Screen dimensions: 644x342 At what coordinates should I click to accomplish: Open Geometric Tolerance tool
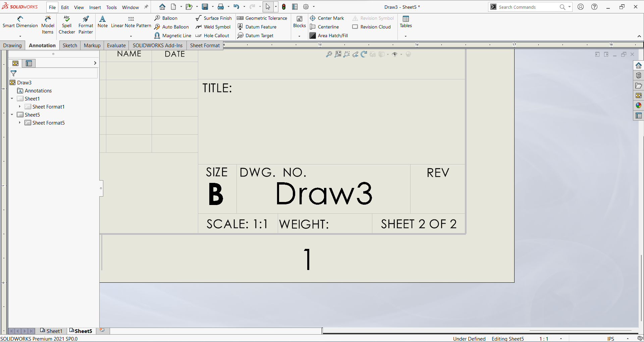click(262, 18)
